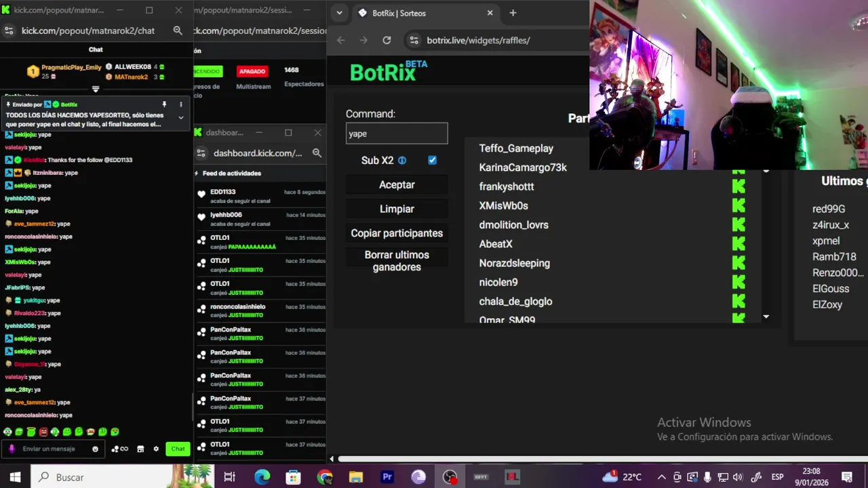Open Task View on the taskbar
The width and height of the screenshot is (868, 488).
(229, 477)
